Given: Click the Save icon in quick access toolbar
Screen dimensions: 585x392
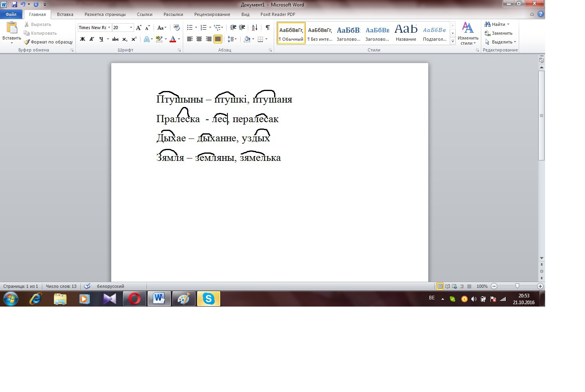Looking at the screenshot, I should coord(14,4).
